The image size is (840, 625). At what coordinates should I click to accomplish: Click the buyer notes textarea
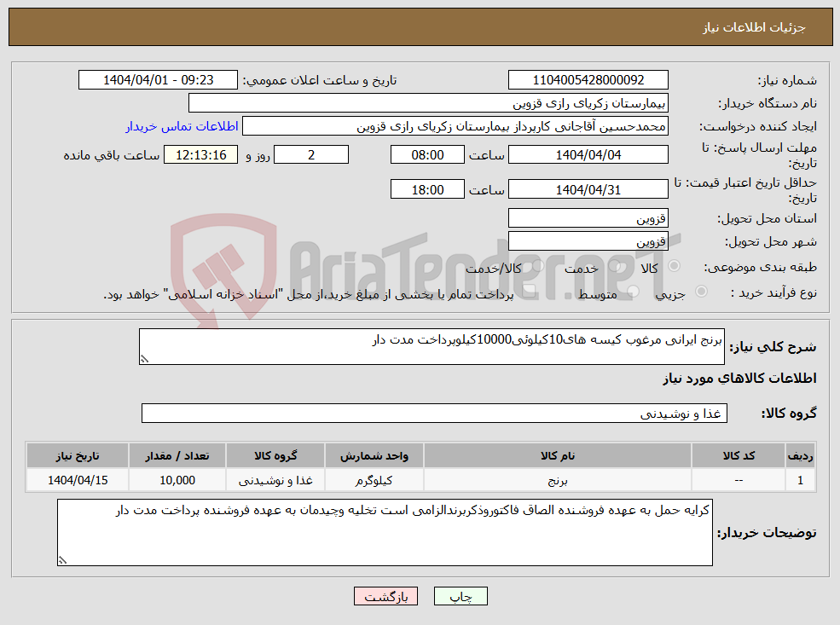pos(385,532)
